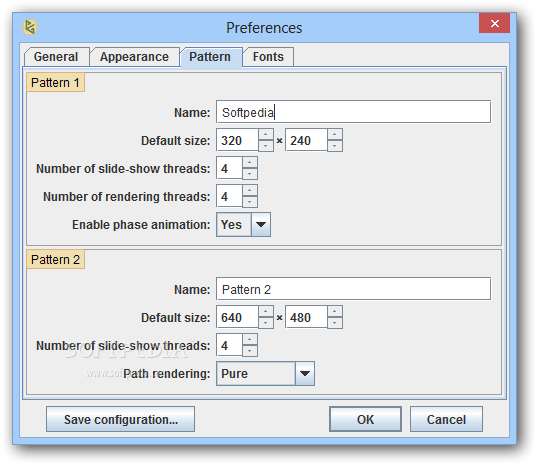Viewport: 537px width, 465px height.
Task: Decrease Pattern 1 rendering threads count
Action: click(x=250, y=202)
